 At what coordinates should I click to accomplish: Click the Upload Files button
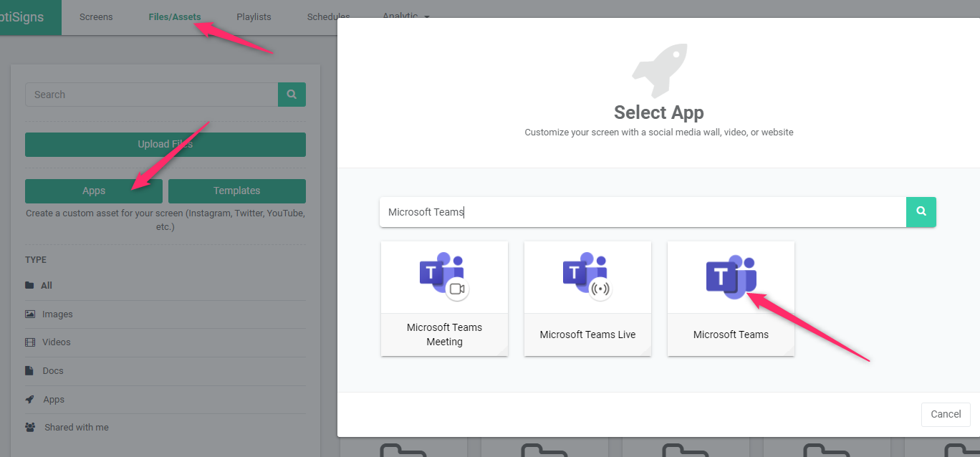165,145
